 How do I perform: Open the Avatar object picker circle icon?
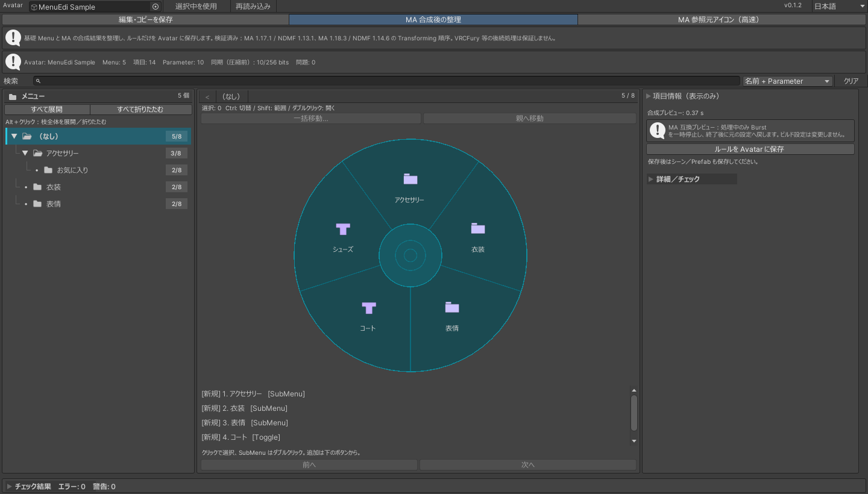tap(156, 7)
